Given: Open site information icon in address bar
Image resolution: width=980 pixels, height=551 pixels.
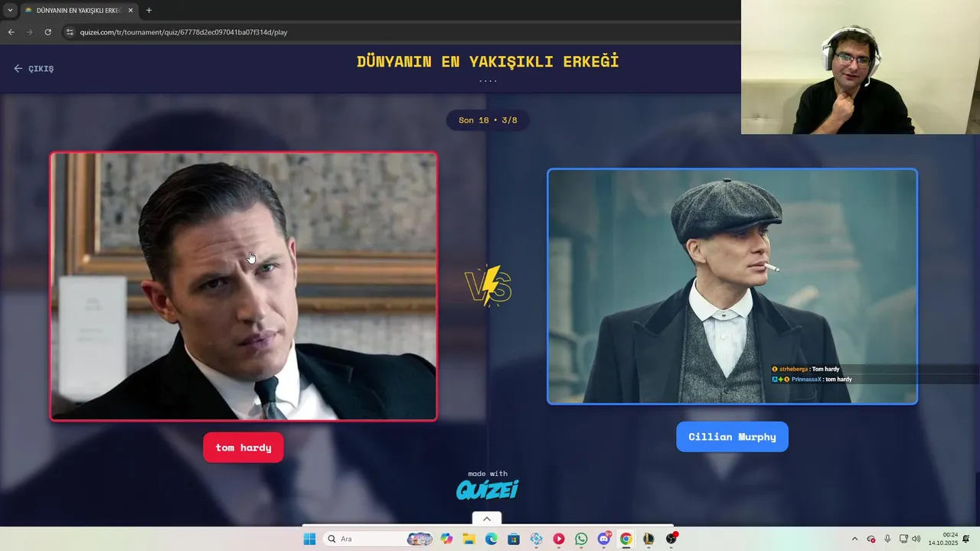Looking at the screenshot, I should [x=70, y=32].
